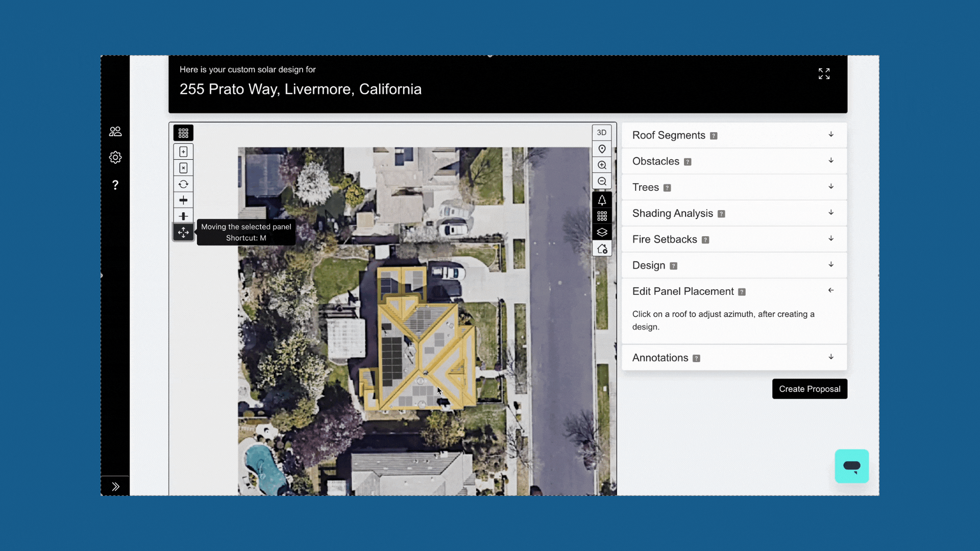Click the dark solar panel array on roof

point(391,360)
